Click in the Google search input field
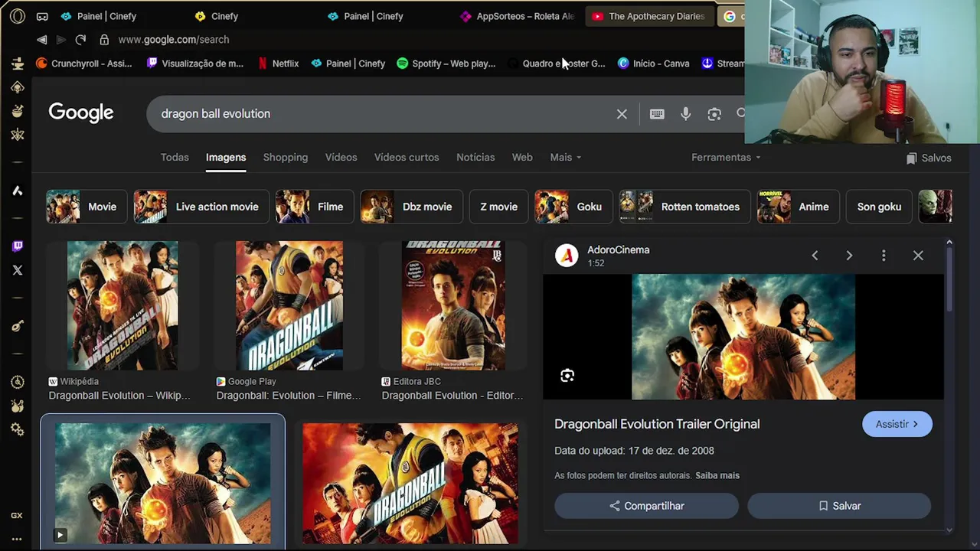The height and width of the screenshot is (551, 980). click(383, 114)
